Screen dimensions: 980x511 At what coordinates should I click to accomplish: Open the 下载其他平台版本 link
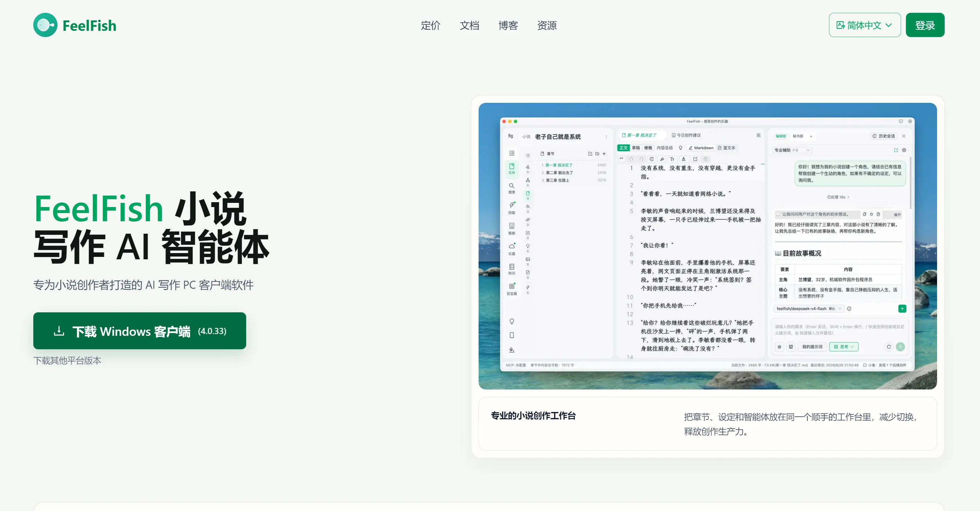pos(67,360)
